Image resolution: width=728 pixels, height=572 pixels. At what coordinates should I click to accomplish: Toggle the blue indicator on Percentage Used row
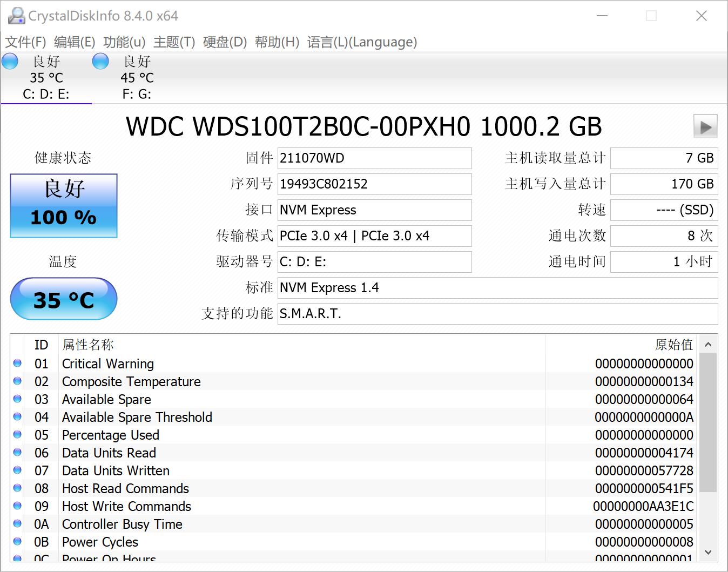(x=17, y=435)
